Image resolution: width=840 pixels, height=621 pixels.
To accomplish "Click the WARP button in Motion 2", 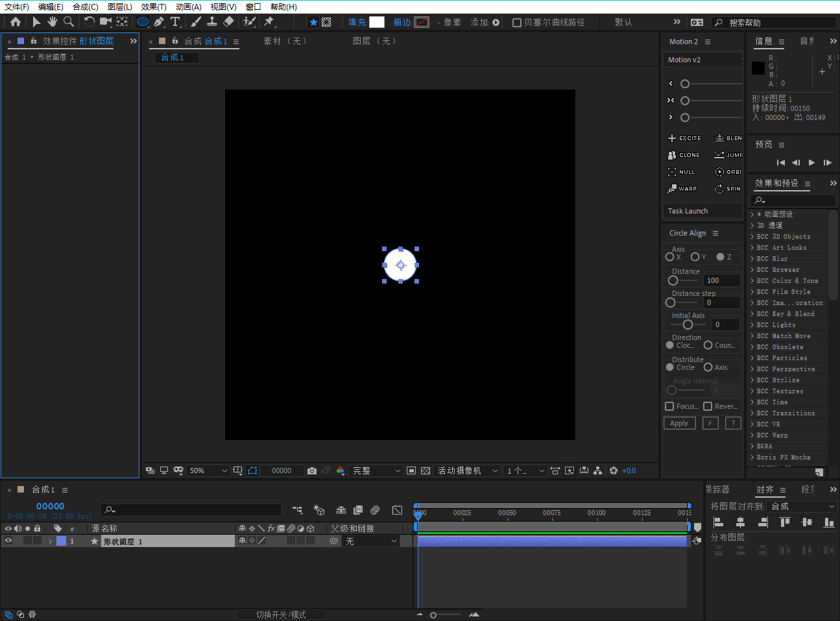I will point(682,189).
